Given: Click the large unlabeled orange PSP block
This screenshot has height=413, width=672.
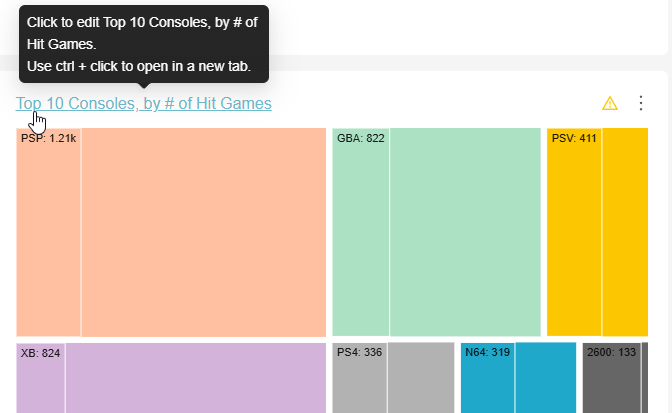Looking at the screenshot, I should click(x=204, y=232).
